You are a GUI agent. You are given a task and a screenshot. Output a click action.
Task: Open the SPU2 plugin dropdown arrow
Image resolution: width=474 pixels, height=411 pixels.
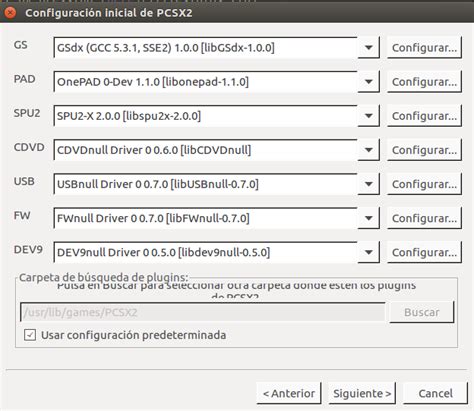click(x=368, y=116)
